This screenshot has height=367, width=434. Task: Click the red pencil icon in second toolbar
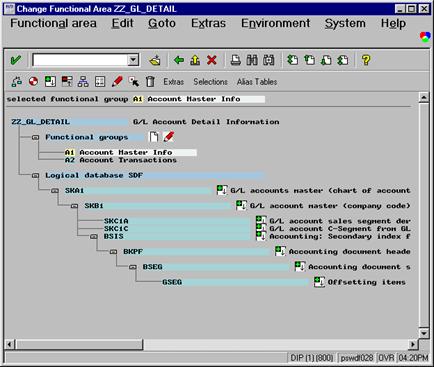pos(117,82)
